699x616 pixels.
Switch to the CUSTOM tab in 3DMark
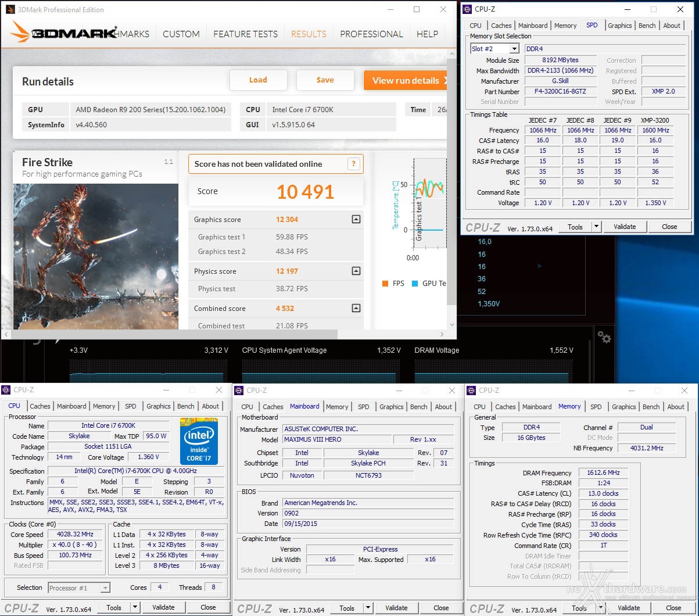tap(181, 34)
